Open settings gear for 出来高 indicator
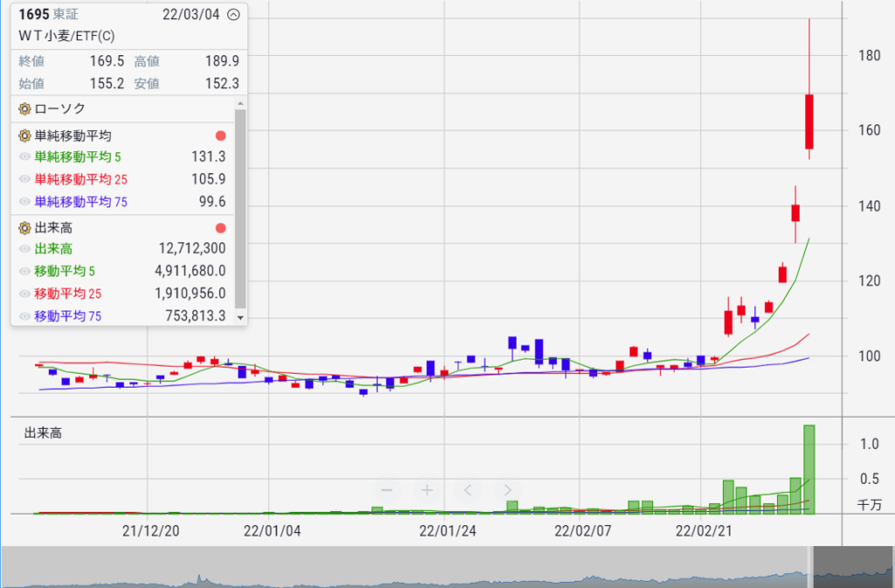Screen dimensions: 895x588 (x=24, y=228)
